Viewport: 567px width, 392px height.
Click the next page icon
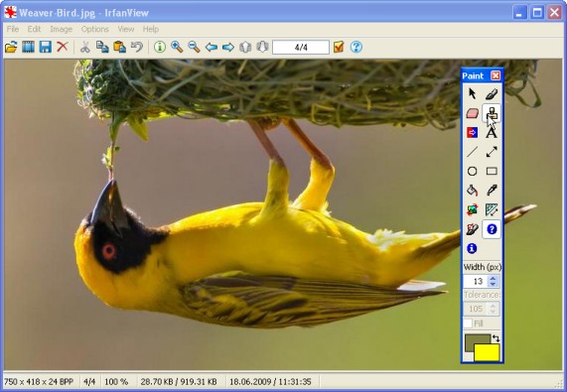(x=262, y=47)
